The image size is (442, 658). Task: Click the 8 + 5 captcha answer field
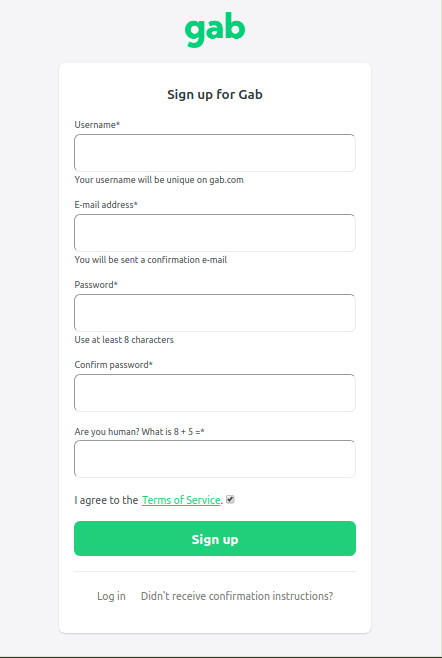[x=215, y=459]
